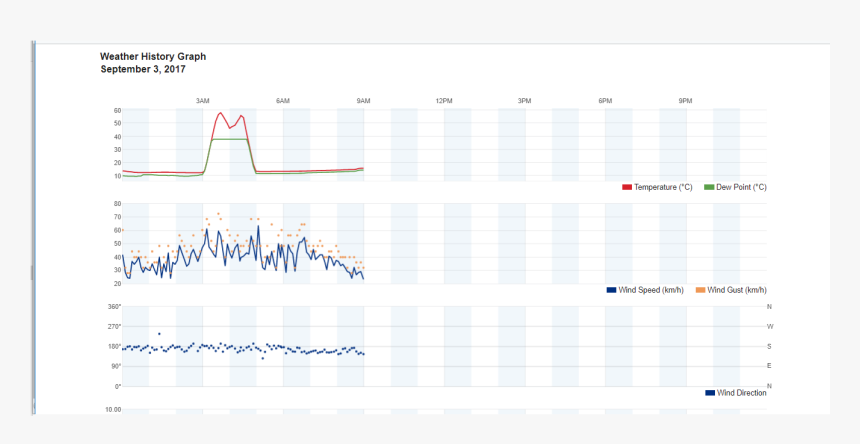The image size is (860, 444).
Task: Click the 80 label on wind speed axis
Action: pos(117,204)
